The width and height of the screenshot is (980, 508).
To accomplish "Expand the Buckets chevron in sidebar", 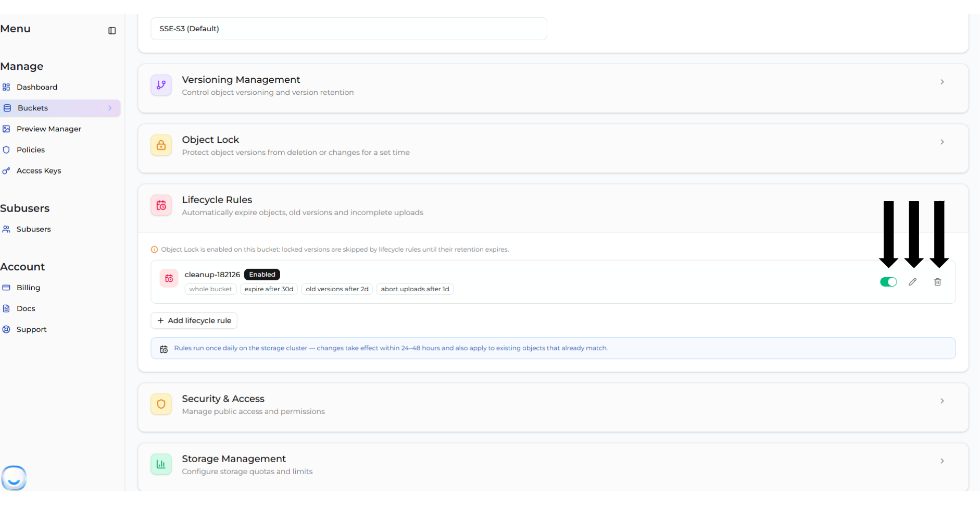I will click(110, 108).
